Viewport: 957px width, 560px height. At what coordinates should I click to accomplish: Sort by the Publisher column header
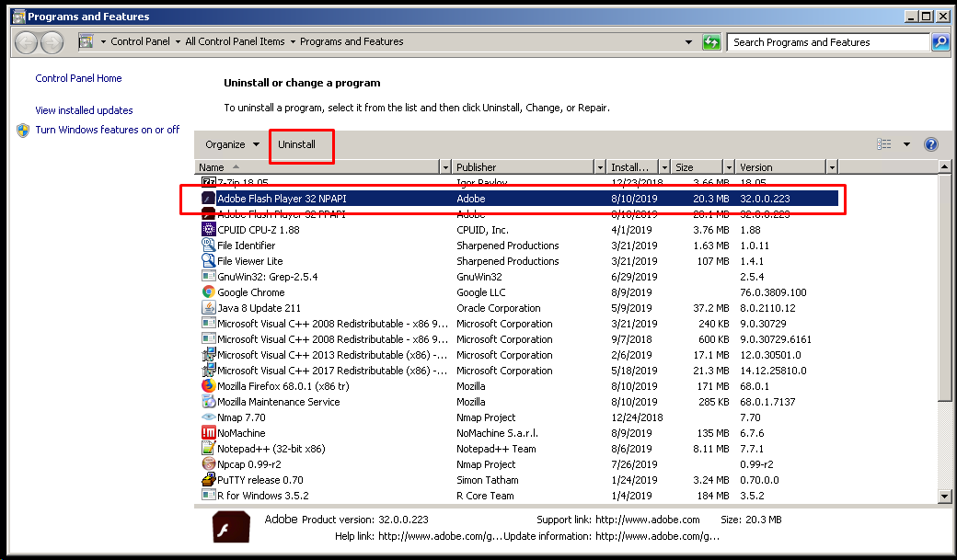coord(524,167)
